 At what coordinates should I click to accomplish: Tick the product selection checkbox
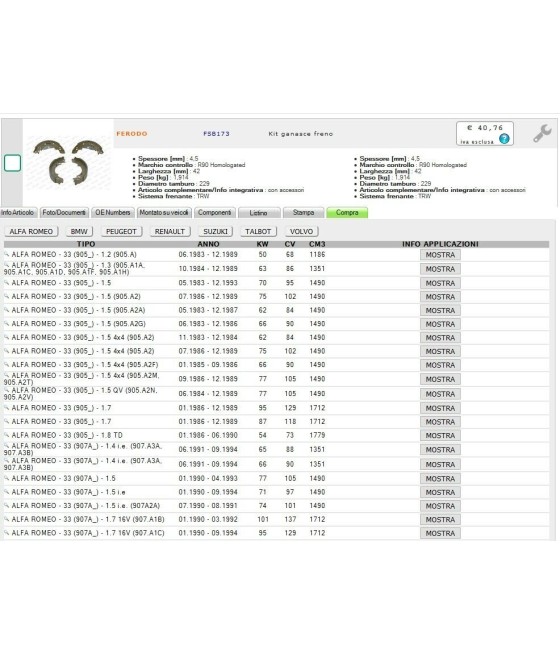(x=13, y=163)
